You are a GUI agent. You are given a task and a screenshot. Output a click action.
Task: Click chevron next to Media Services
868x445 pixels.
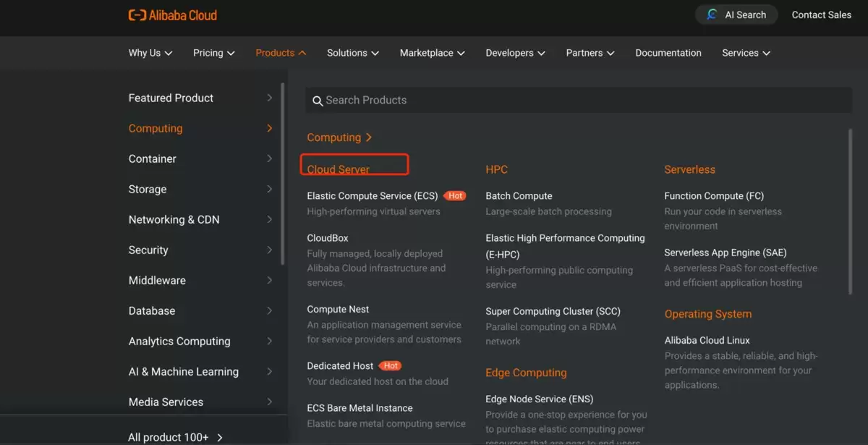point(270,402)
